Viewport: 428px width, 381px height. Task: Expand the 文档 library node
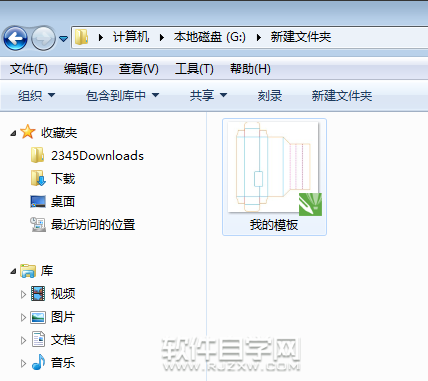click(x=23, y=340)
